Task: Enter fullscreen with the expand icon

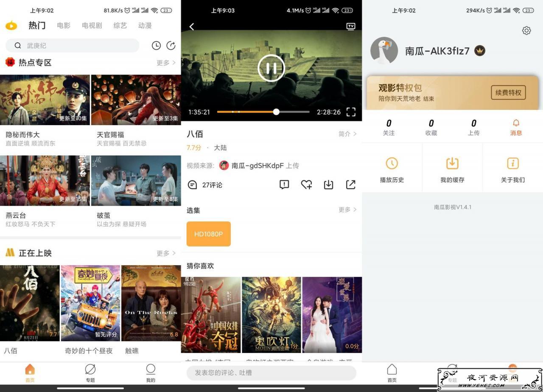Action: point(351,112)
